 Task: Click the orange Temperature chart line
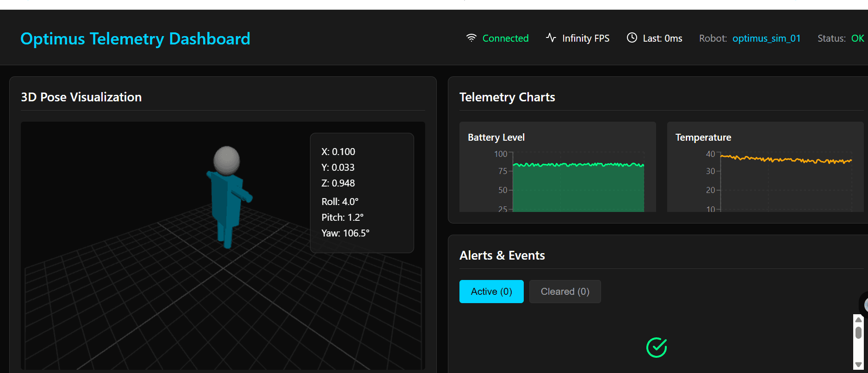(x=787, y=160)
